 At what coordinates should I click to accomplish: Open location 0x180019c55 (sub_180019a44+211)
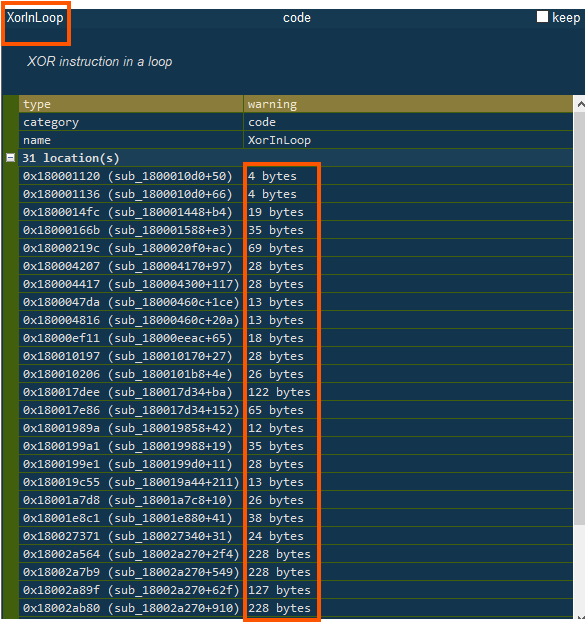point(131,482)
